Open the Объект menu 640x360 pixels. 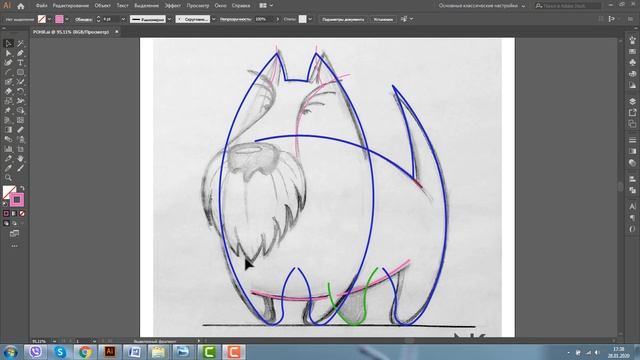click(x=102, y=6)
